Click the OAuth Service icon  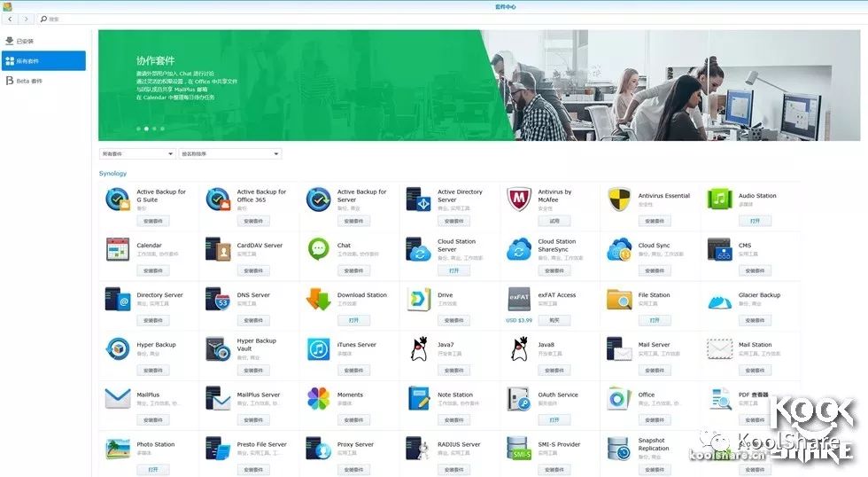[x=519, y=399]
